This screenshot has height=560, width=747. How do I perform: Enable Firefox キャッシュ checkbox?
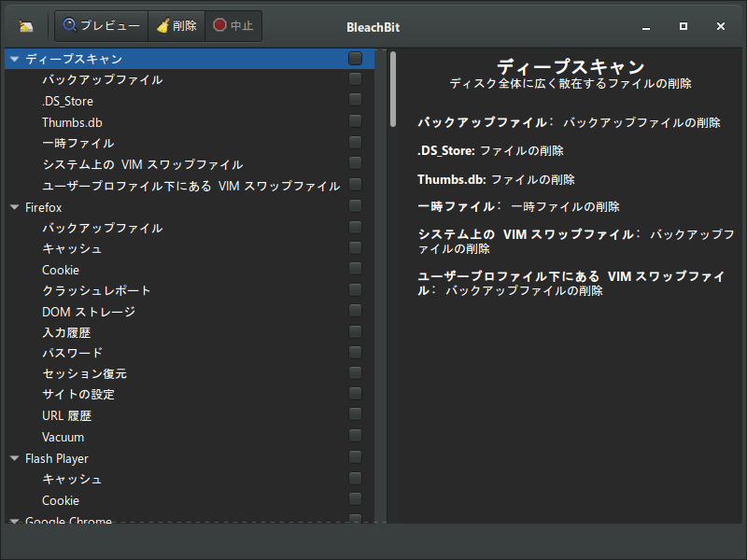355,248
